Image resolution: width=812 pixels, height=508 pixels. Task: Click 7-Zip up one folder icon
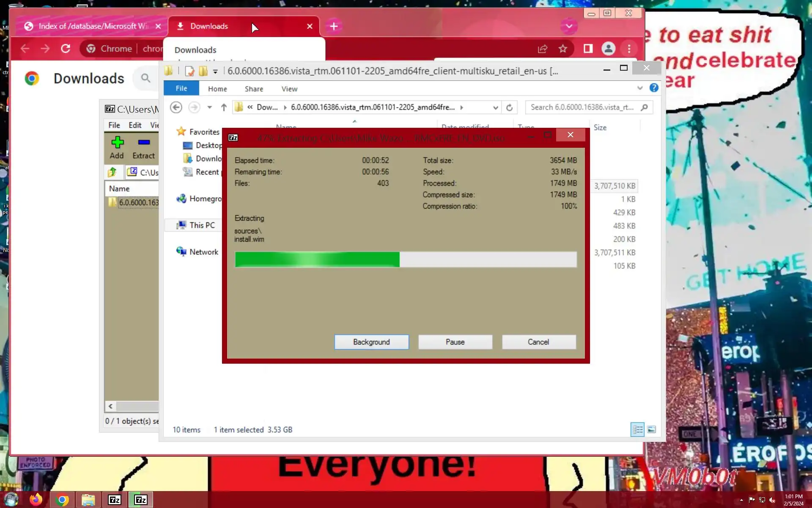click(x=112, y=172)
